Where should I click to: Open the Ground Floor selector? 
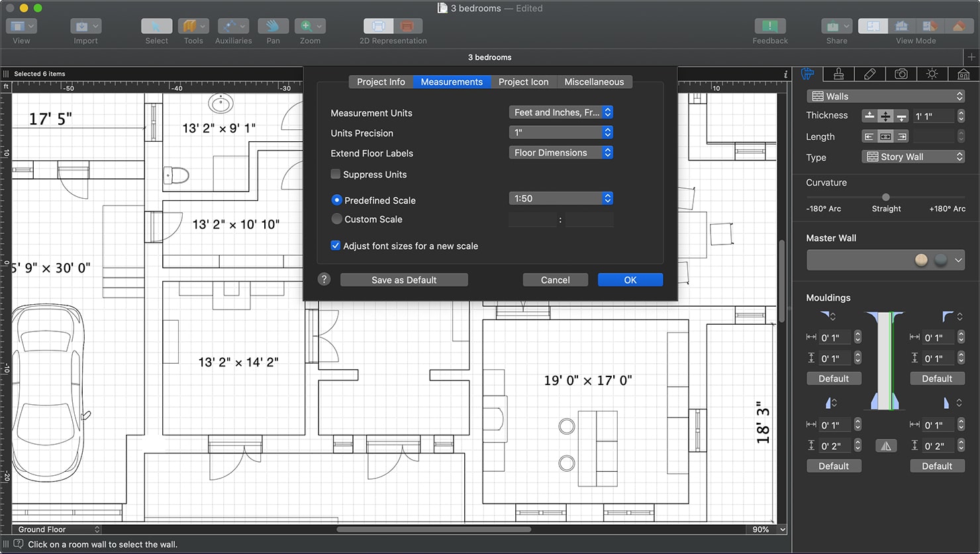[56, 529]
